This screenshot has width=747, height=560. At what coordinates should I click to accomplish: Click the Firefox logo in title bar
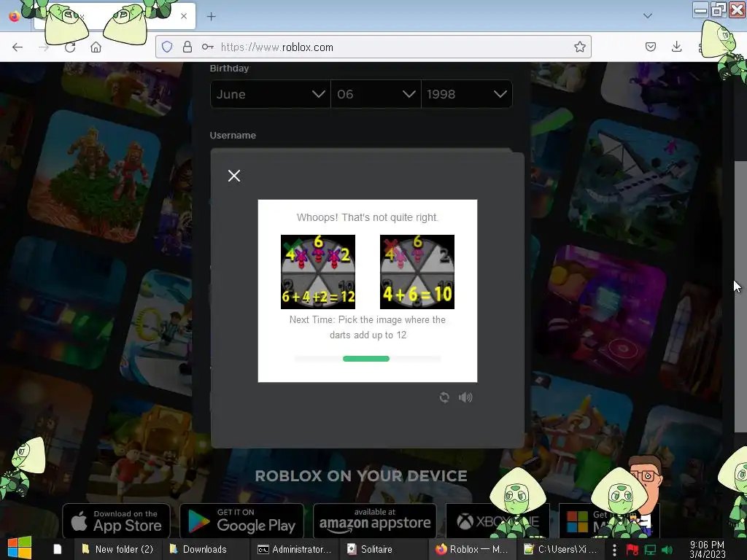15,16
